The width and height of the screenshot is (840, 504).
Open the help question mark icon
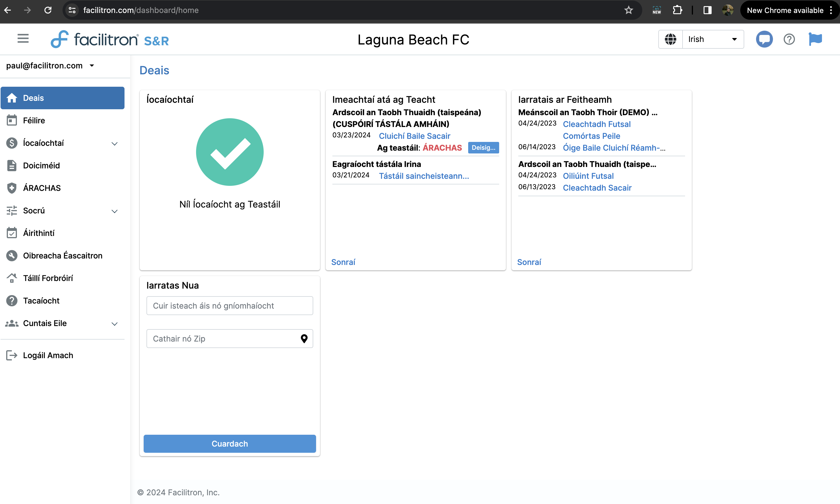click(789, 39)
